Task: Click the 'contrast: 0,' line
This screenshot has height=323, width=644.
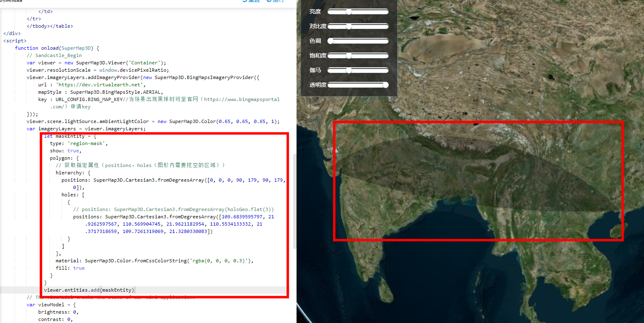Action: point(55,319)
